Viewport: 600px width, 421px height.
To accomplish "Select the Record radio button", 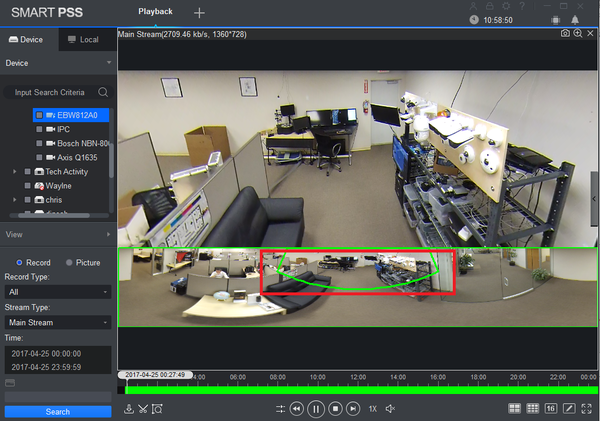I will (19, 263).
